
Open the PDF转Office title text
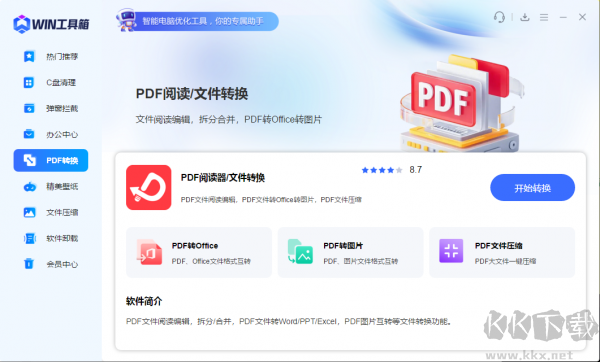point(195,246)
